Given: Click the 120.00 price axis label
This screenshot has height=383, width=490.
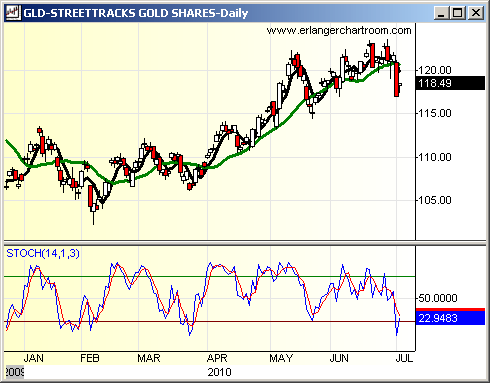Looking at the screenshot, I should click(435, 70).
